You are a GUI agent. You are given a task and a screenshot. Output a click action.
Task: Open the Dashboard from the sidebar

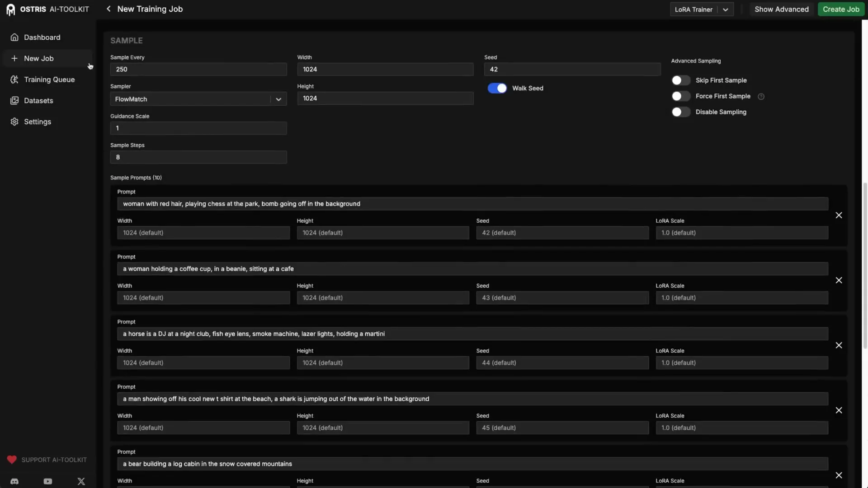[x=42, y=37]
